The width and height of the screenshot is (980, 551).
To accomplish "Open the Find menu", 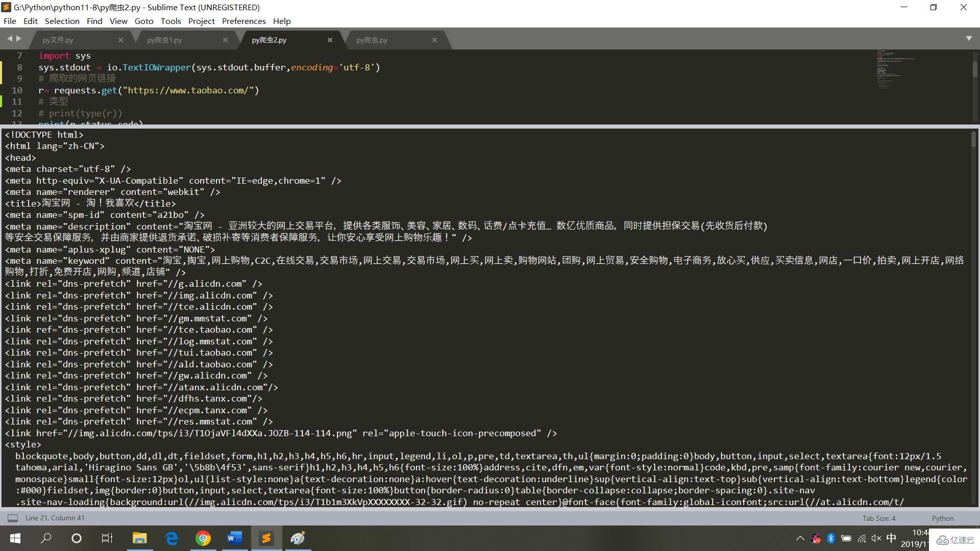I will pos(94,21).
